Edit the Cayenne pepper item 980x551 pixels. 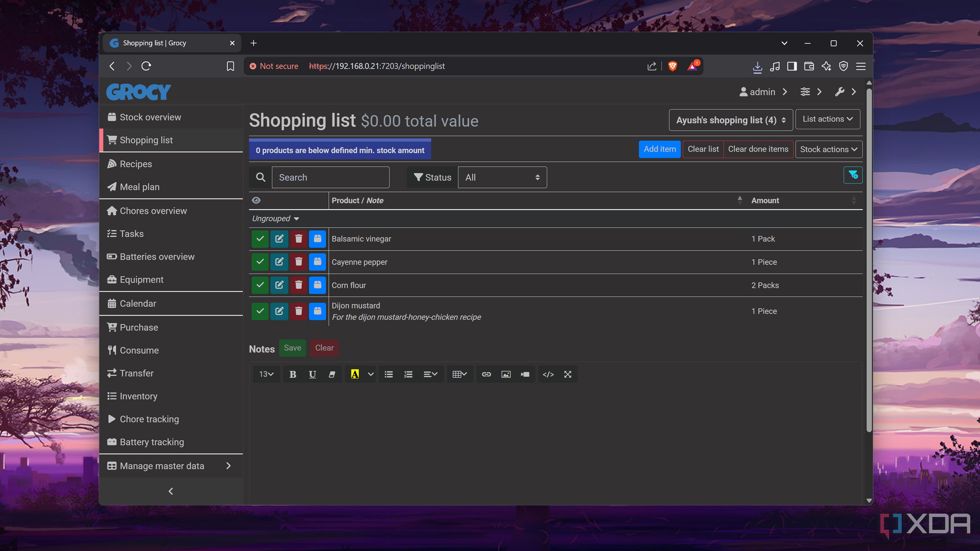point(279,262)
